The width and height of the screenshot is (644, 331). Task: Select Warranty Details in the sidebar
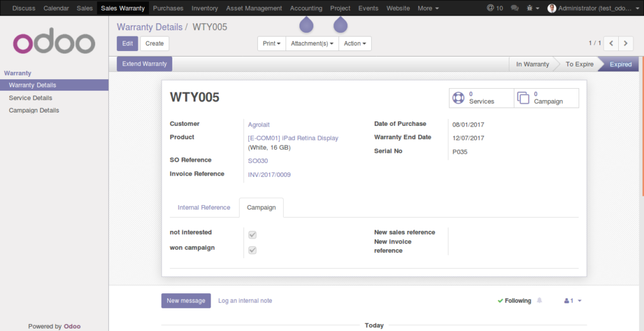(54, 85)
